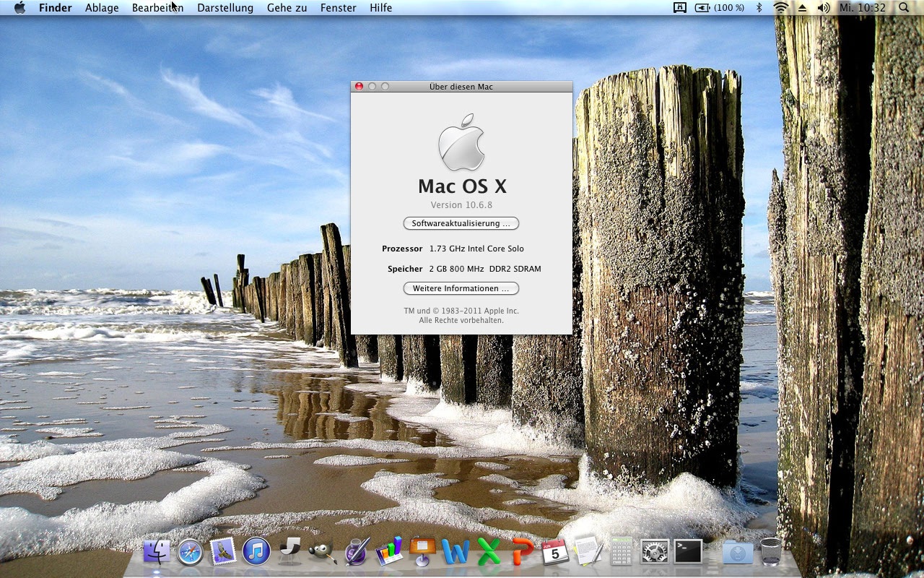Launch Microsoft Word from the Dock
Viewport: 924px width, 578px height.
pos(456,552)
